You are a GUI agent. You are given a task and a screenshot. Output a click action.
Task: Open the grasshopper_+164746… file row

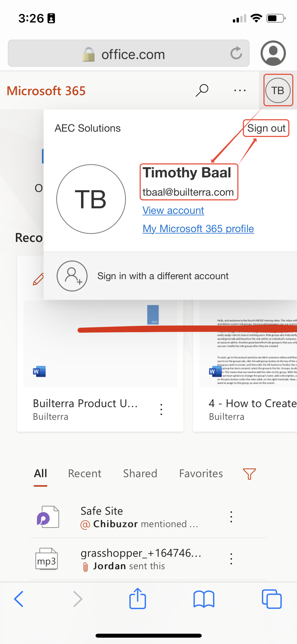148,559
